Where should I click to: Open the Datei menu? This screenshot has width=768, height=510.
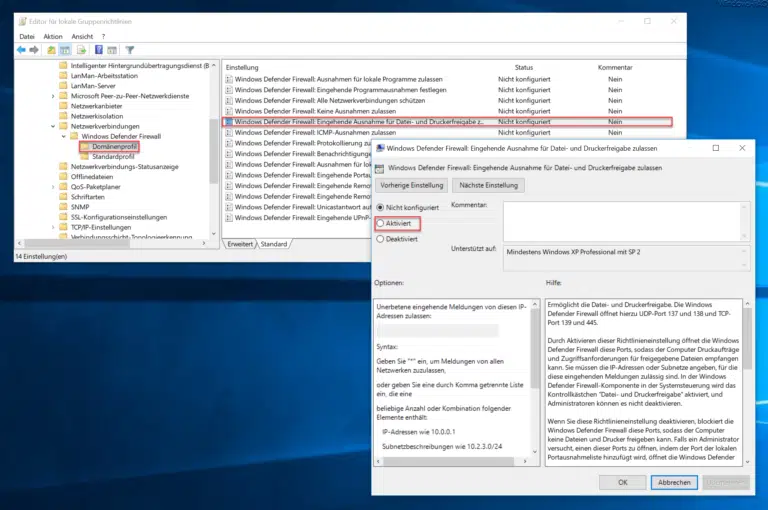coord(27,36)
